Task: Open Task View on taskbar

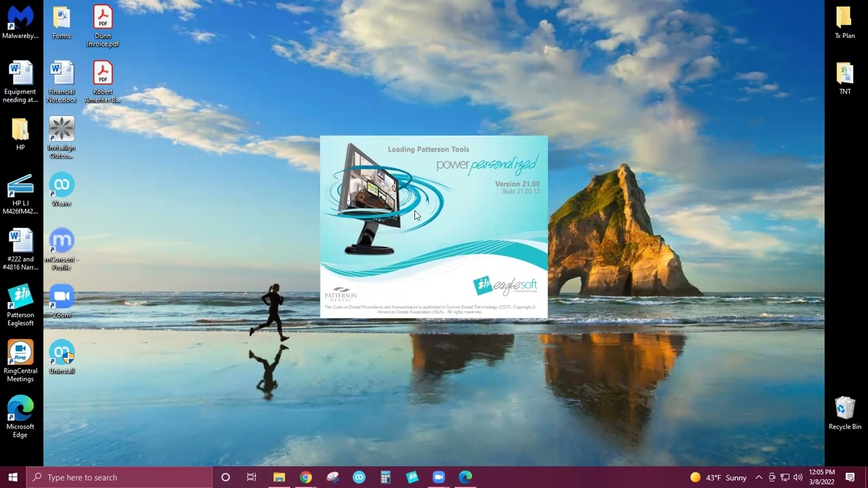Action: [x=252, y=477]
